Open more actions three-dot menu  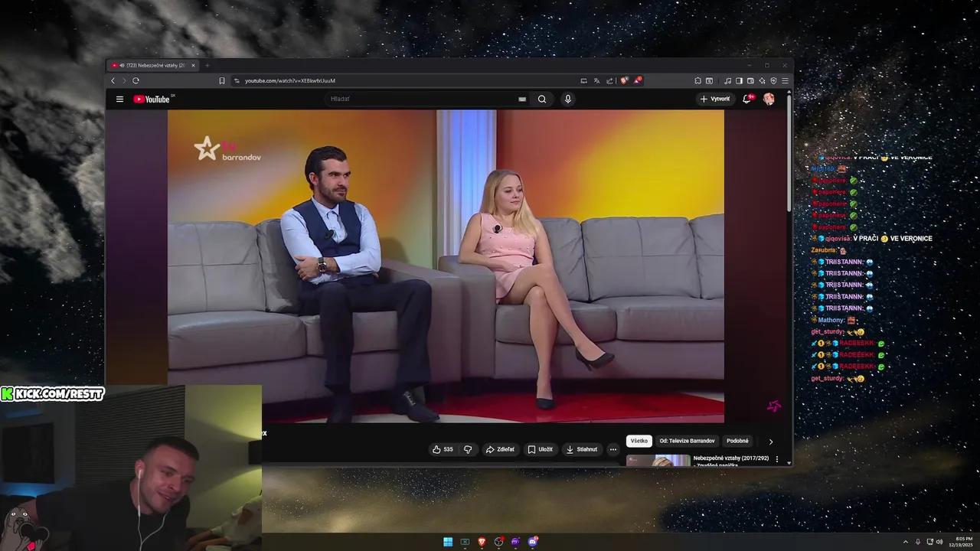[x=613, y=449]
